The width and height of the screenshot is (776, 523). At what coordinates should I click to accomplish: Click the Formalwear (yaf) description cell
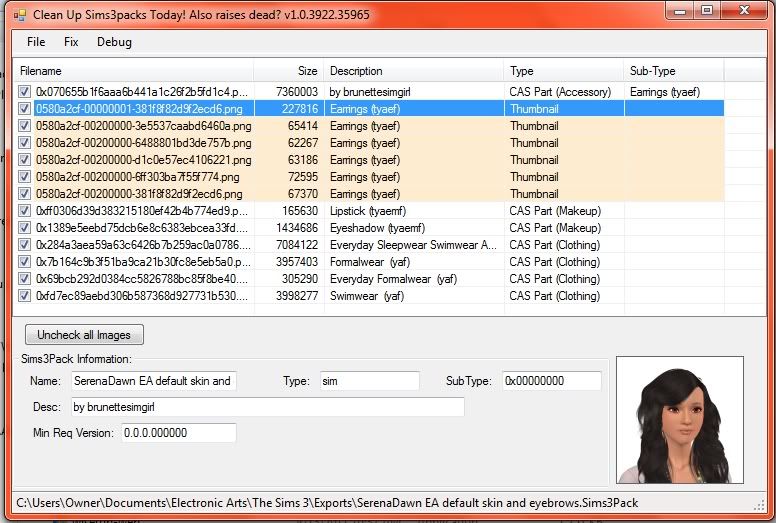[x=370, y=262]
